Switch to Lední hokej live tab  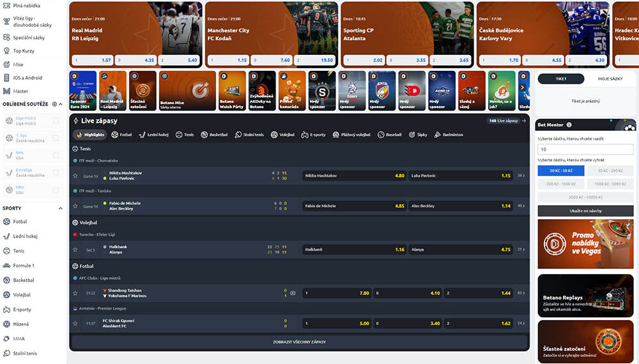153,135
